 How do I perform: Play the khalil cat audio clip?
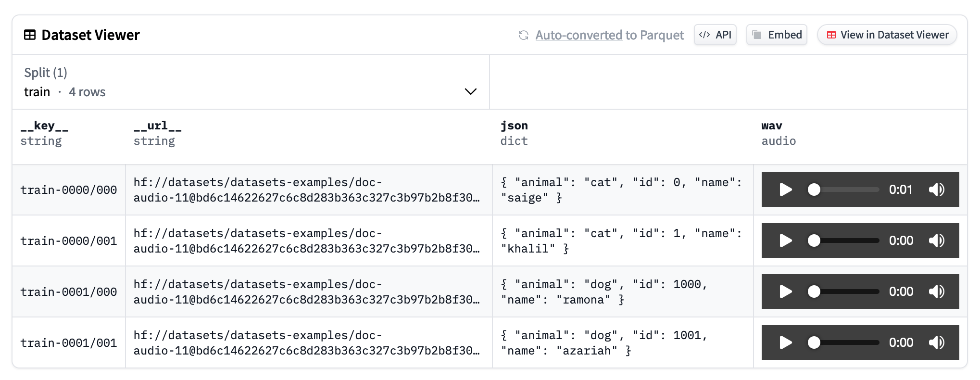785,241
